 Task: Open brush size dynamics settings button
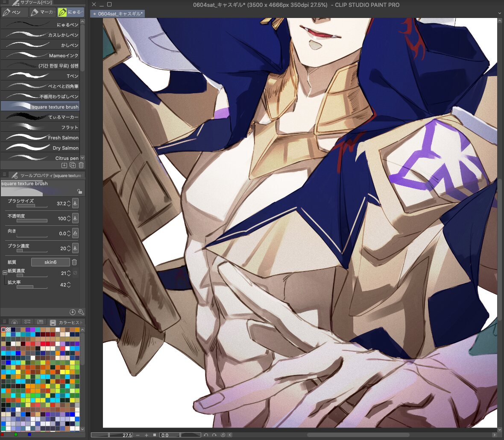(x=75, y=204)
